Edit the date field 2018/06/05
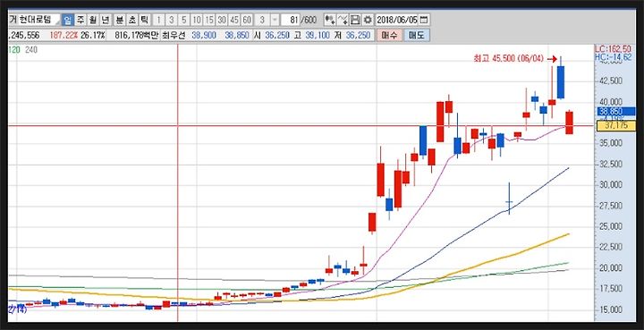The height and width of the screenshot is (330, 644). (x=397, y=20)
